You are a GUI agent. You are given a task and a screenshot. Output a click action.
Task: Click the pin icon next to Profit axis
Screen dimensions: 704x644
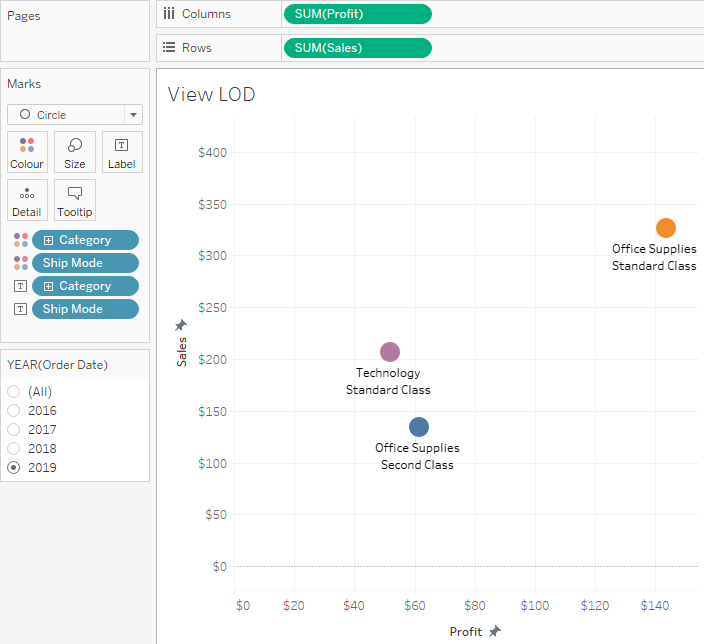(494, 631)
